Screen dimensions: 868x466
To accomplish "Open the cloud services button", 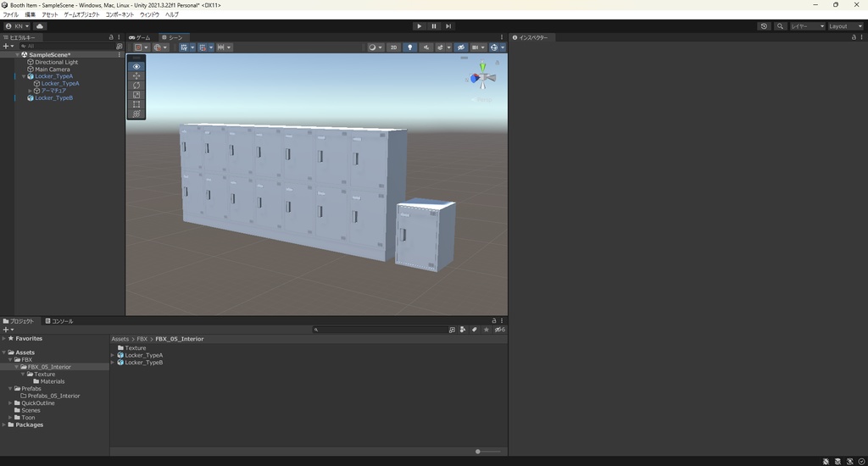I will 40,26.
